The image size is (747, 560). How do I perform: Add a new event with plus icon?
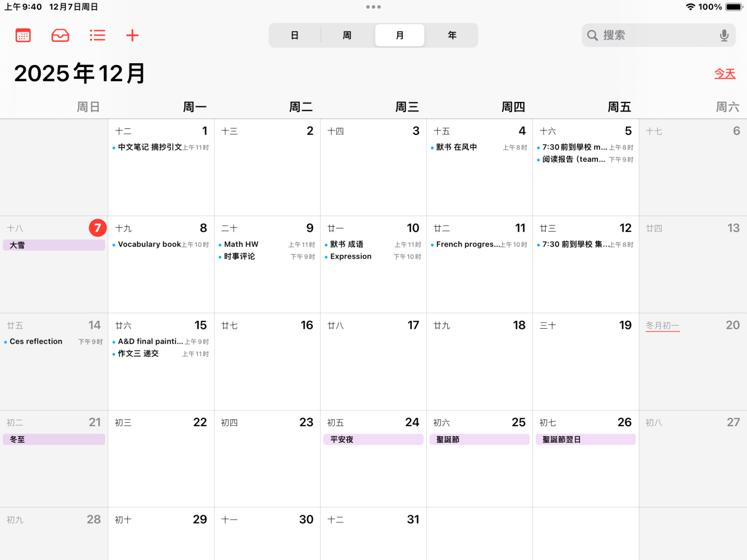pyautogui.click(x=132, y=35)
